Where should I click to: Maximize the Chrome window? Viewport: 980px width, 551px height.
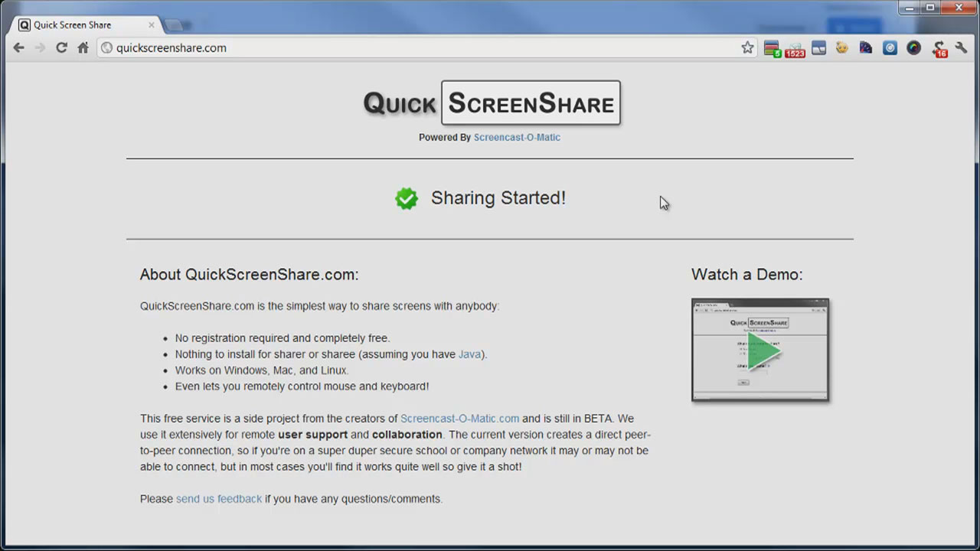[x=931, y=8]
